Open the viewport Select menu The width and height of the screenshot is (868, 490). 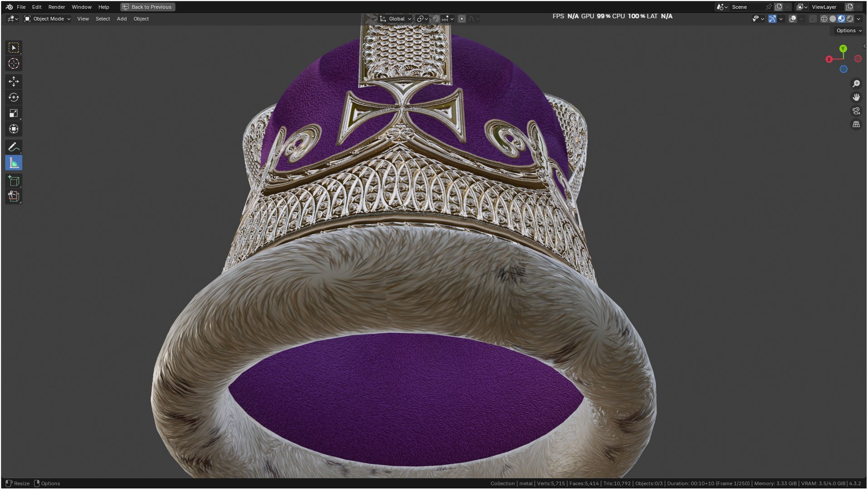tap(103, 19)
